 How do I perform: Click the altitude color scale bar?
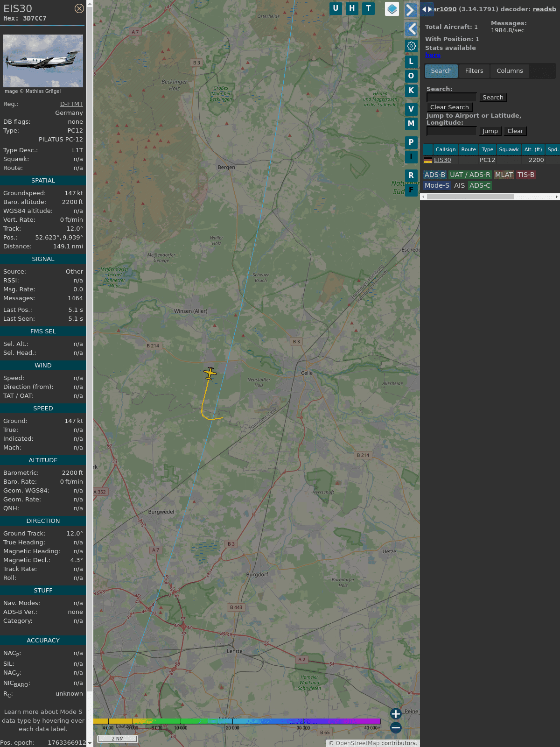click(237, 722)
